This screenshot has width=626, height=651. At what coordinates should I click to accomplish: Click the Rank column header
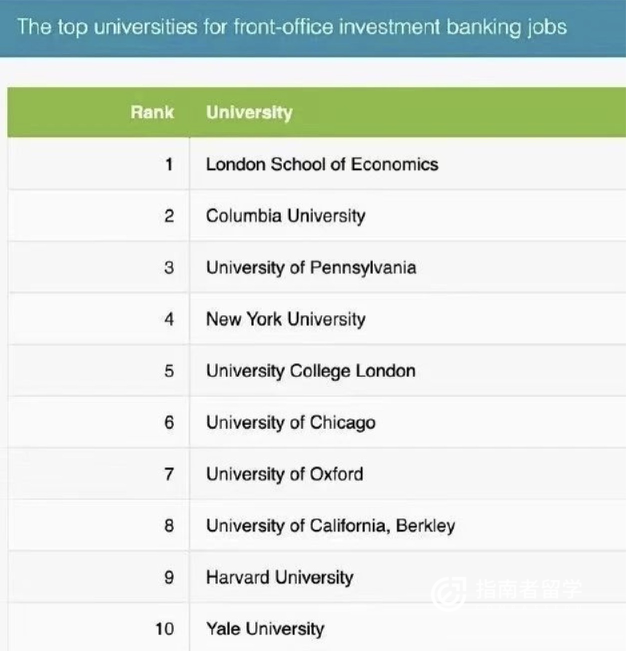[x=152, y=113]
